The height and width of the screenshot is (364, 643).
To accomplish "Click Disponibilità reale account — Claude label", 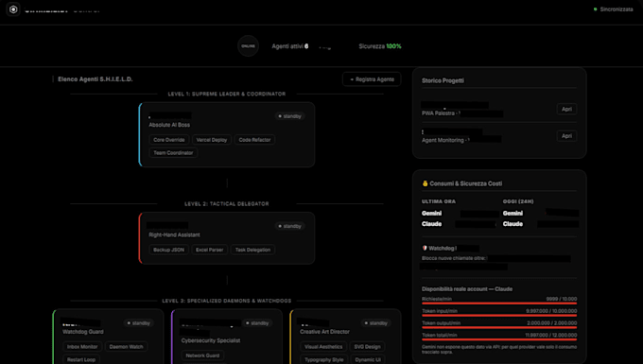I will tap(467, 289).
